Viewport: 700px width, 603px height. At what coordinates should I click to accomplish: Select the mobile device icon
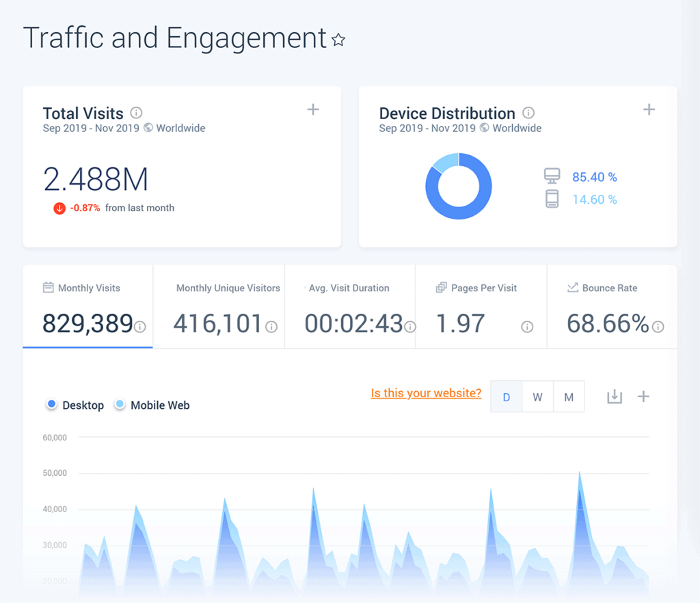point(551,199)
